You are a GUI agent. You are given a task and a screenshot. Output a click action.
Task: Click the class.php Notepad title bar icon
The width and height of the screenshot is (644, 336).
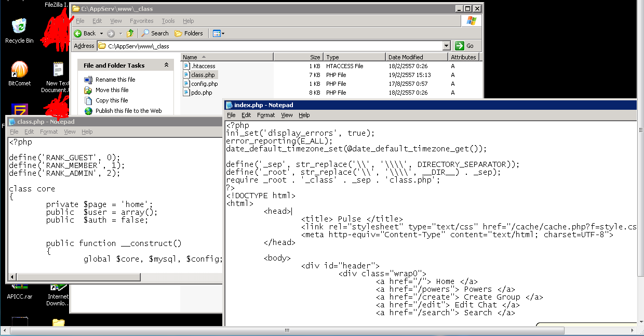coord(12,122)
